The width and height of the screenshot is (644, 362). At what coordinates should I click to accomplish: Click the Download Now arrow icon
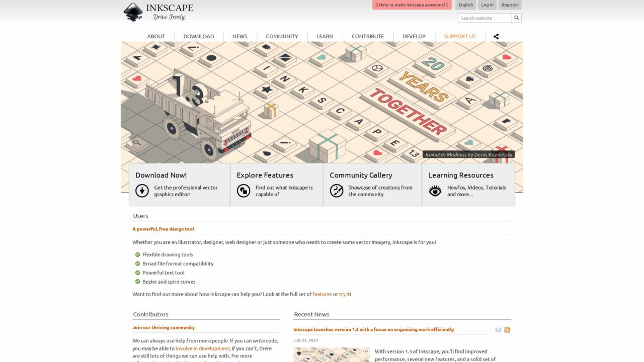click(x=142, y=191)
